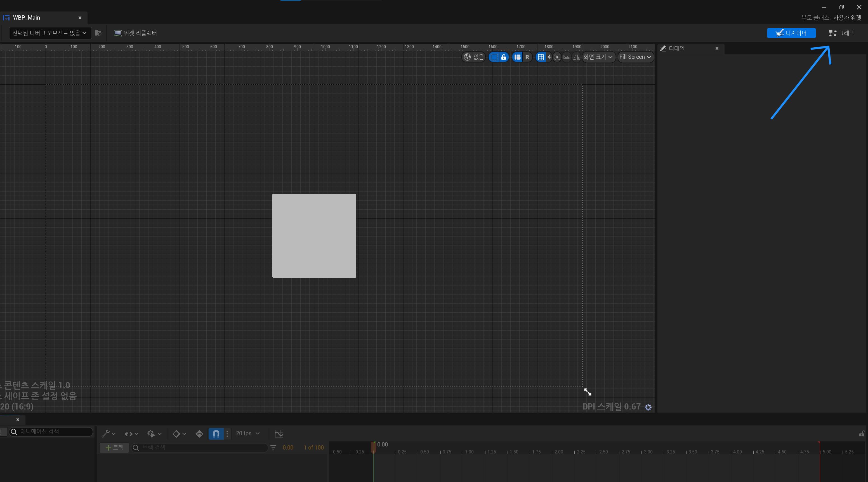This screenshot has width=868, height=482.
Task: Click the debug object browse icon
Action: point(98,33)
